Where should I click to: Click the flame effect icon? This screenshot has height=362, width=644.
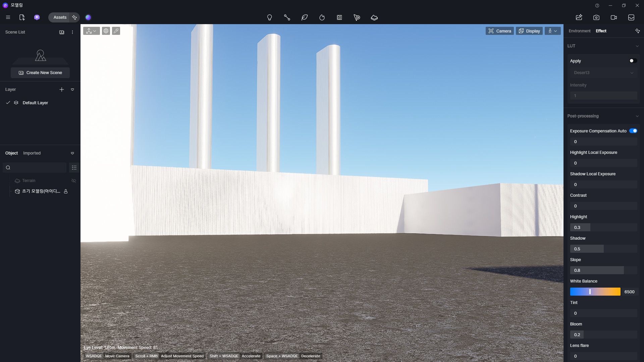(322, 17)
